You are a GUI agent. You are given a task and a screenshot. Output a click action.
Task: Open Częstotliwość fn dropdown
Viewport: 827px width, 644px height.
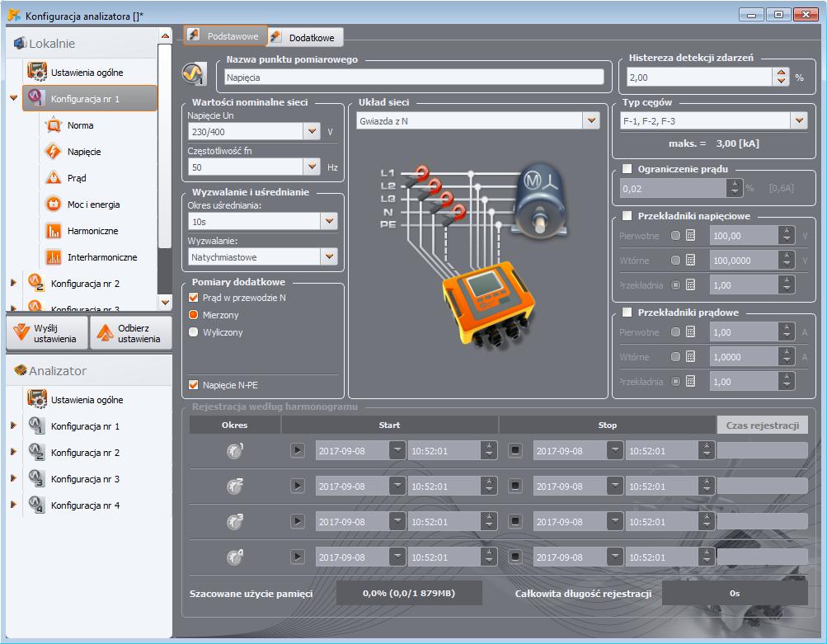coord(312,167)
